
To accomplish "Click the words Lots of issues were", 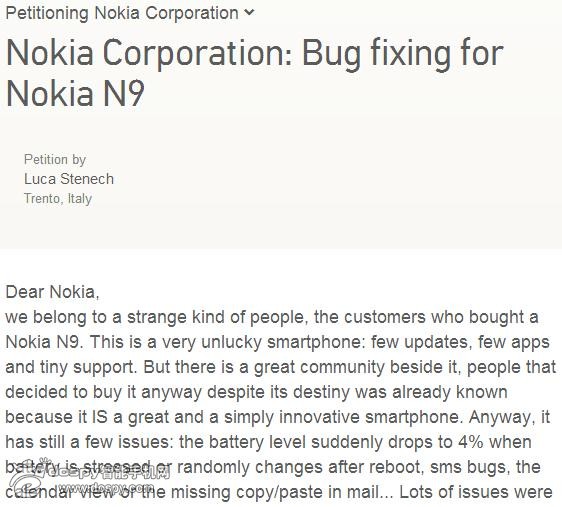I will [x=476, y=492].
